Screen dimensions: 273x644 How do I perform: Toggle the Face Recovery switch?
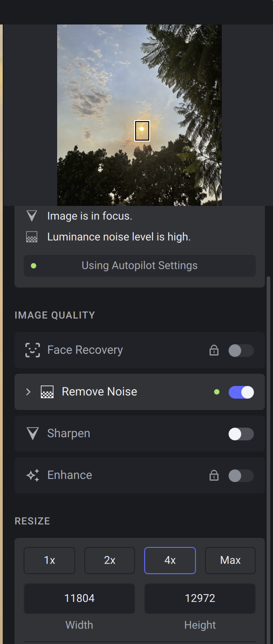click(241, 350)
